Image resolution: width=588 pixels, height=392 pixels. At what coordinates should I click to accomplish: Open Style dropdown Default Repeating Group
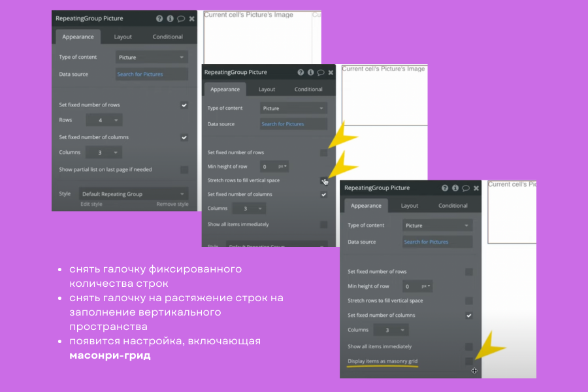click(x=133, y=194)
